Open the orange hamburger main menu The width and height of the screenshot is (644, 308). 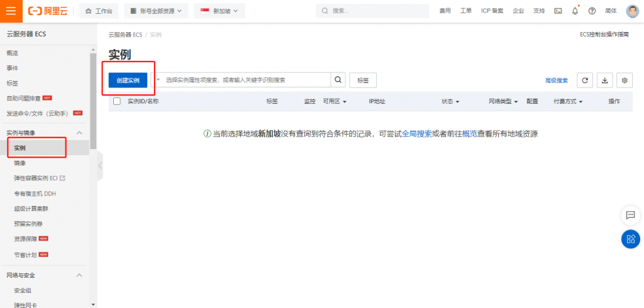(x=11, y=11)
